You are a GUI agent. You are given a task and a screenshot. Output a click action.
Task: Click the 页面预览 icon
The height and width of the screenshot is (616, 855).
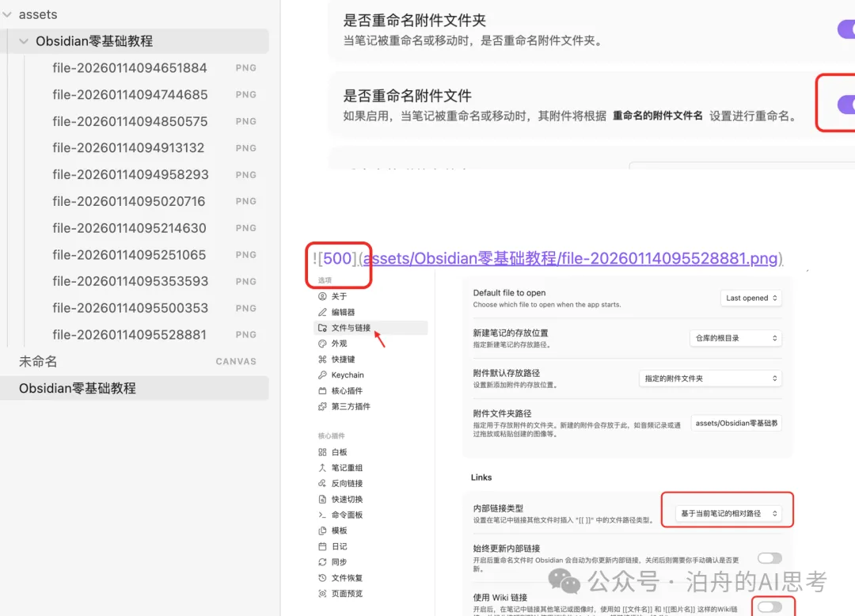pyautogui.click(x=322, y=594)
